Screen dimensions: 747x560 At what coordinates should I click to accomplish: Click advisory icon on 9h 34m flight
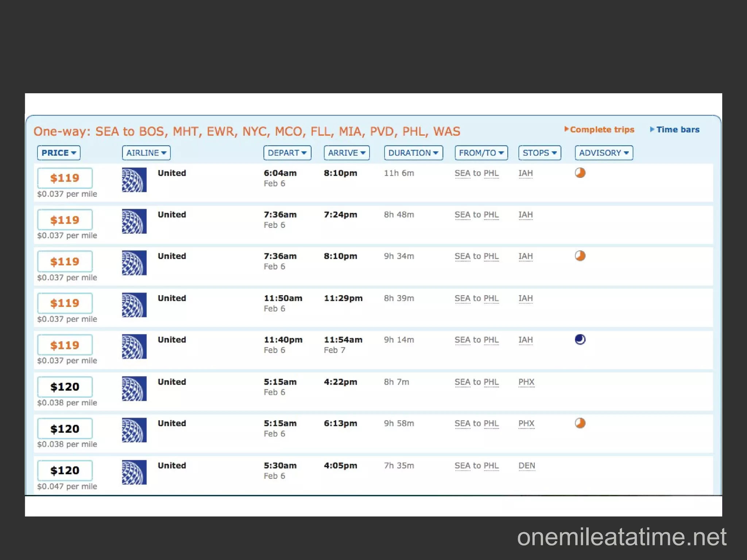[x=580, y=256]
